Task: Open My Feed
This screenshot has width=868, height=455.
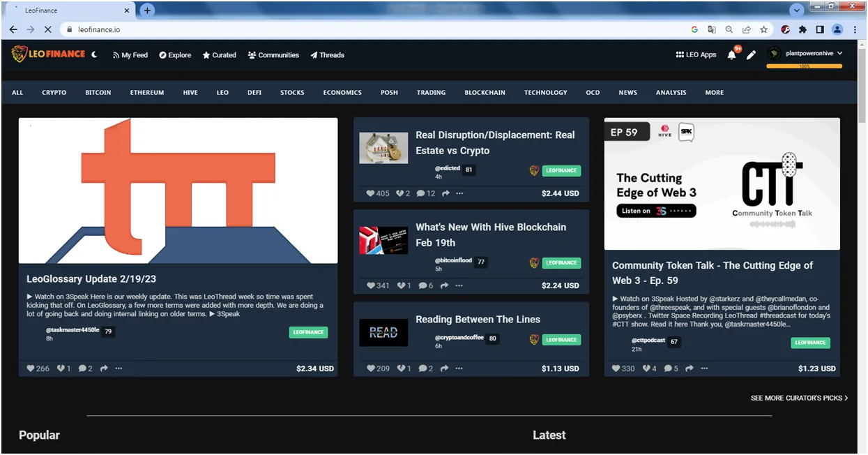Action: (130, 55)
